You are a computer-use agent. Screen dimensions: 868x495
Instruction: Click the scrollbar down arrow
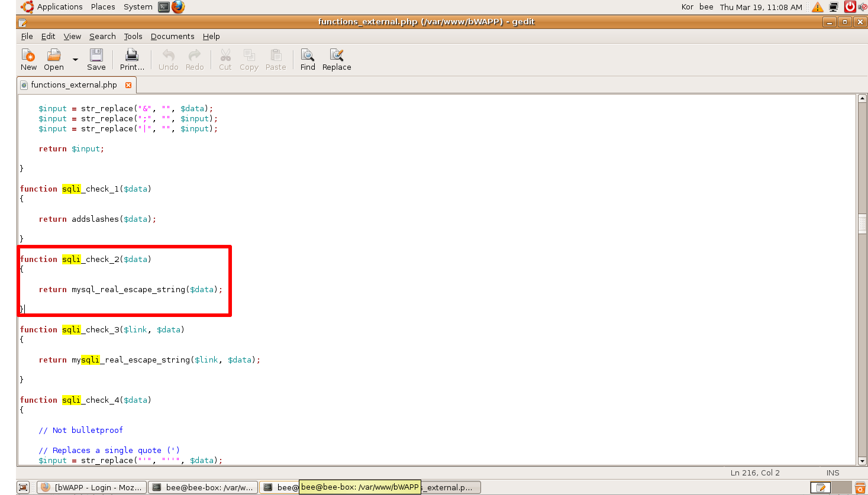862,461
